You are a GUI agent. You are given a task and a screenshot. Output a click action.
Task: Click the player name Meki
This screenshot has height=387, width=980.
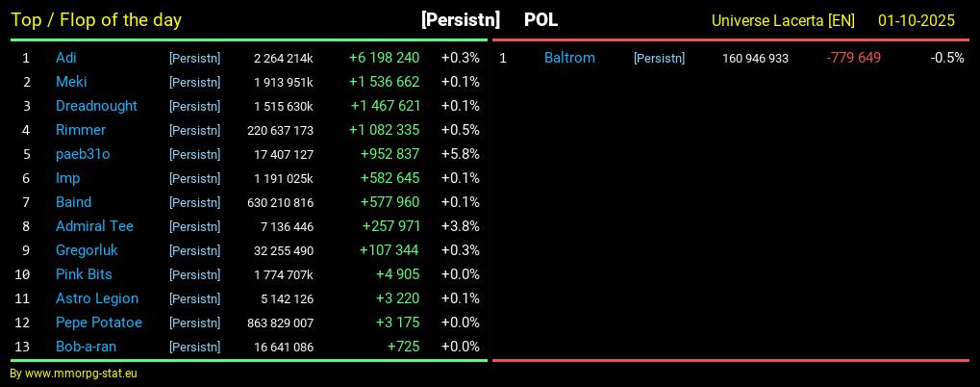point(71,82)
